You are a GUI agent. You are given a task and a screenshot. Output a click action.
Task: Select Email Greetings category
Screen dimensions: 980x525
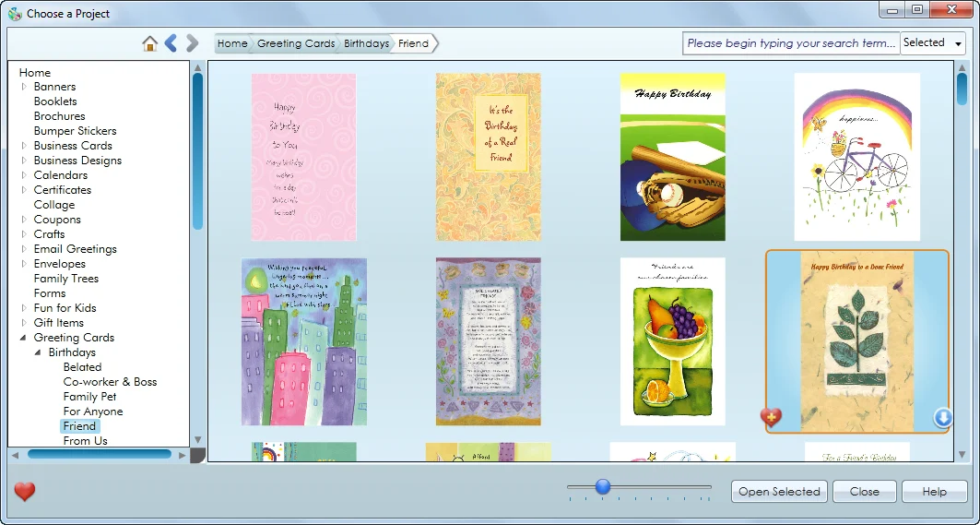(x=75, y=248)
